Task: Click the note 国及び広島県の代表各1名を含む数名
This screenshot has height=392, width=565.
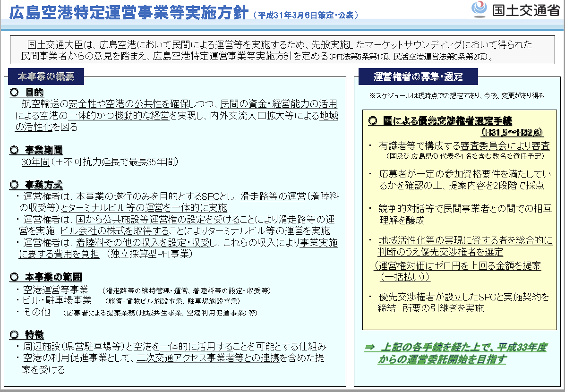Action: pyautogui.click(x=465, y=156)
